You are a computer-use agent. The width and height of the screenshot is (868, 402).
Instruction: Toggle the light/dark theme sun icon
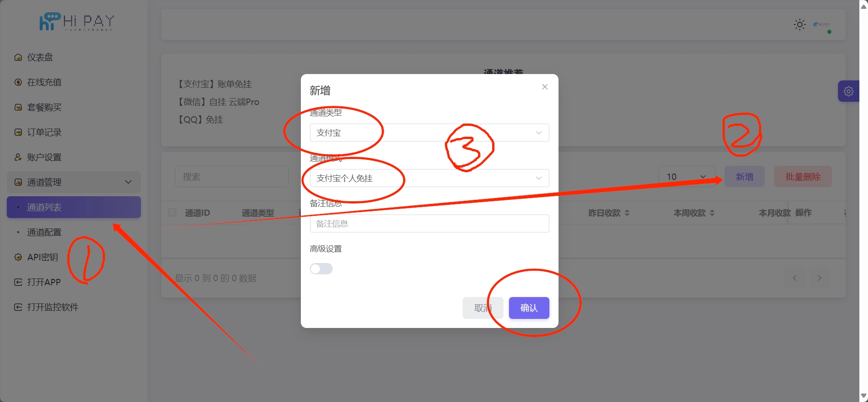[800, 25]
